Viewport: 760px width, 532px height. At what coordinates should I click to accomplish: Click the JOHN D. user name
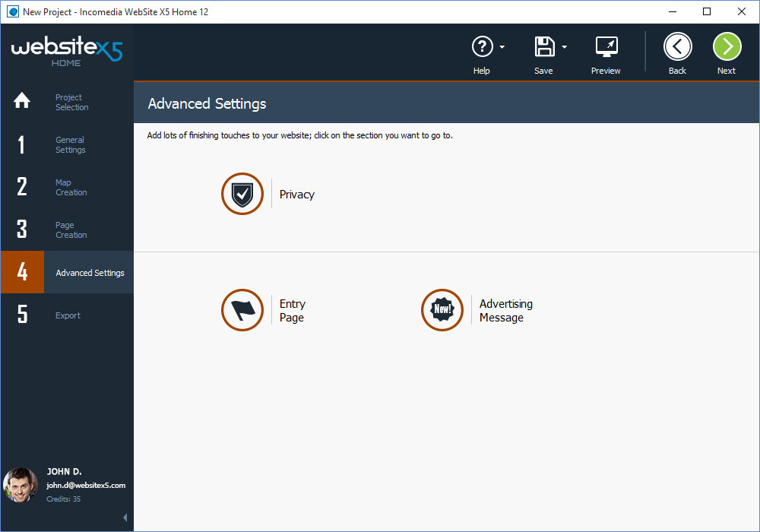tap(64, 471)
